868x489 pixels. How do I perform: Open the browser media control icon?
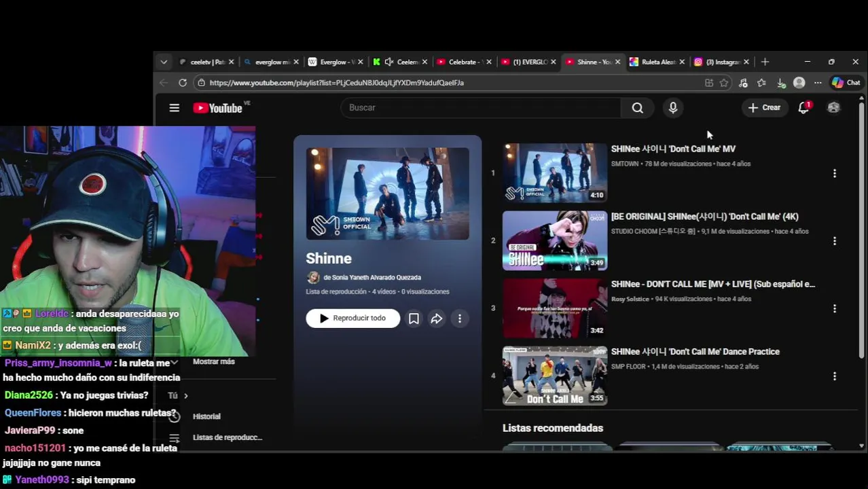point(743,82)
